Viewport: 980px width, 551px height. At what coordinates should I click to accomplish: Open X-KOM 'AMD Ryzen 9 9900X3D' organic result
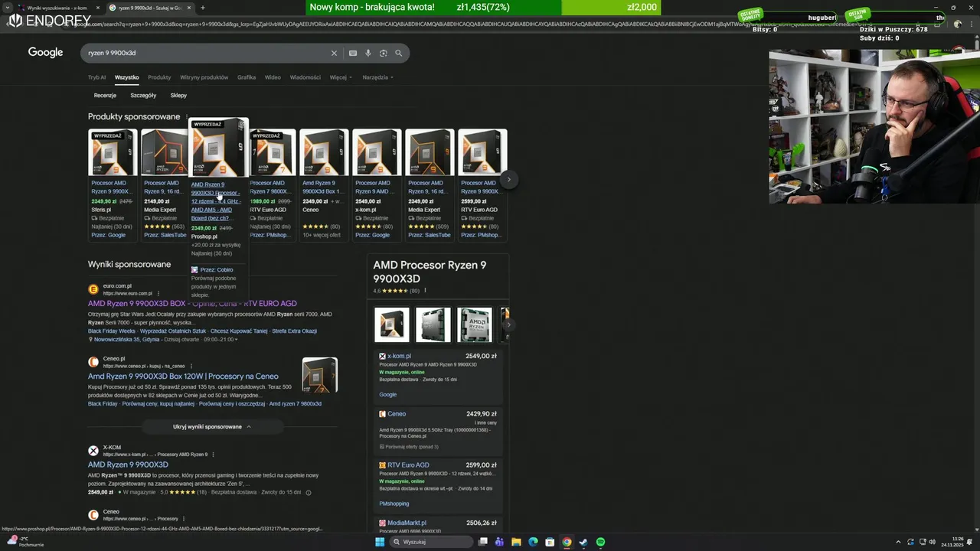(x=128, y=465)
